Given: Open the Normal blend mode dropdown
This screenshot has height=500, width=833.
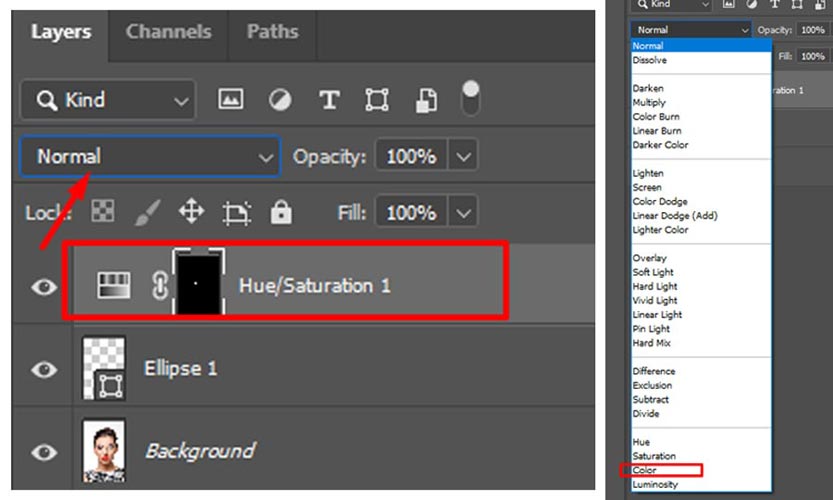Looking at the screenshot, I should point(150,157).
